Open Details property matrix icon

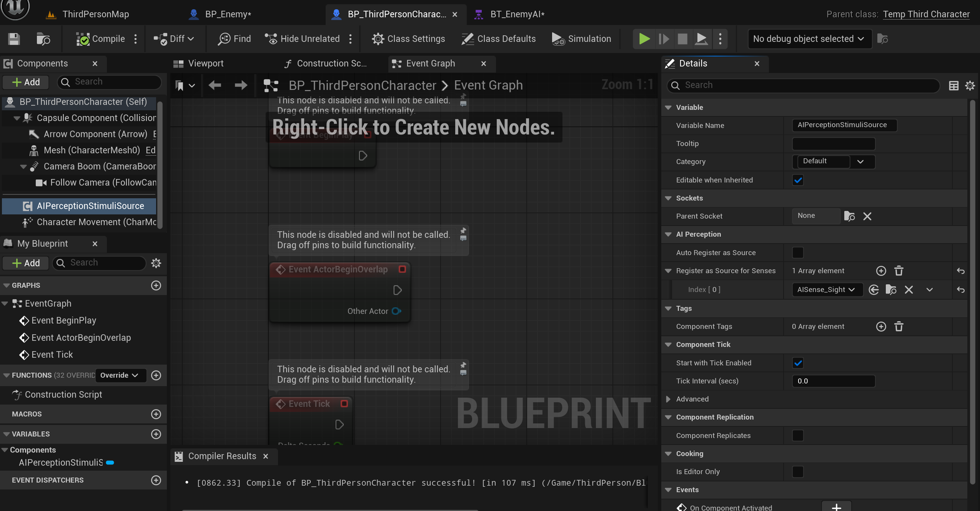click(x=953, y=85)
